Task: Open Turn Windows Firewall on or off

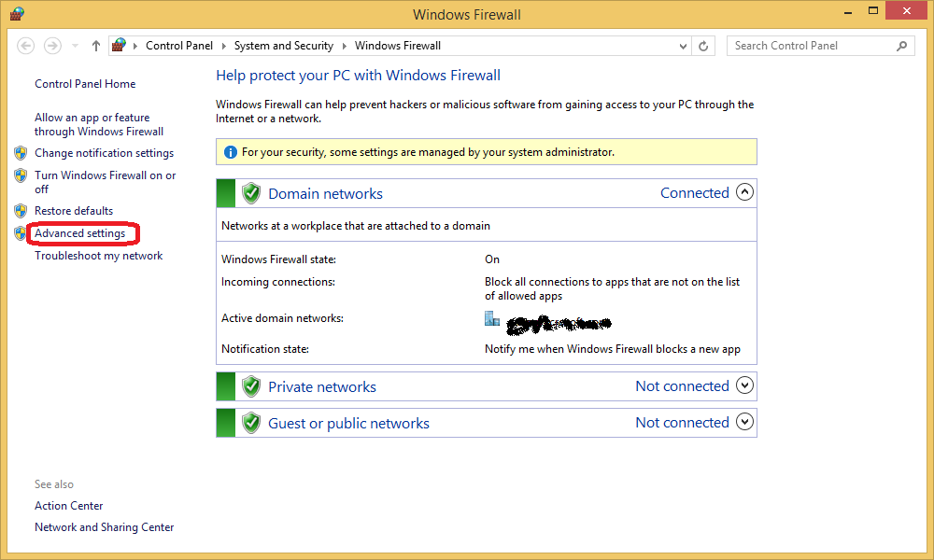Action: [106, 182]
